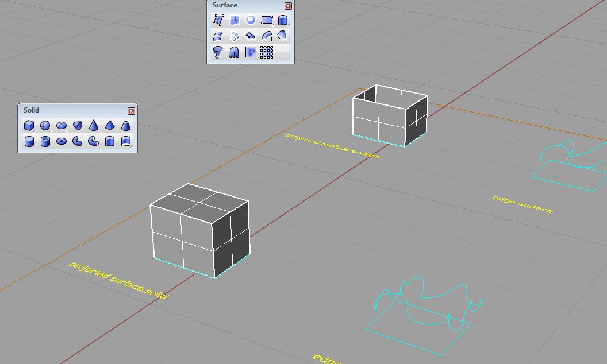The width and height of the screenshot is (607, 364).
Task: Click the Torus icon
Action: click(62, 141)
